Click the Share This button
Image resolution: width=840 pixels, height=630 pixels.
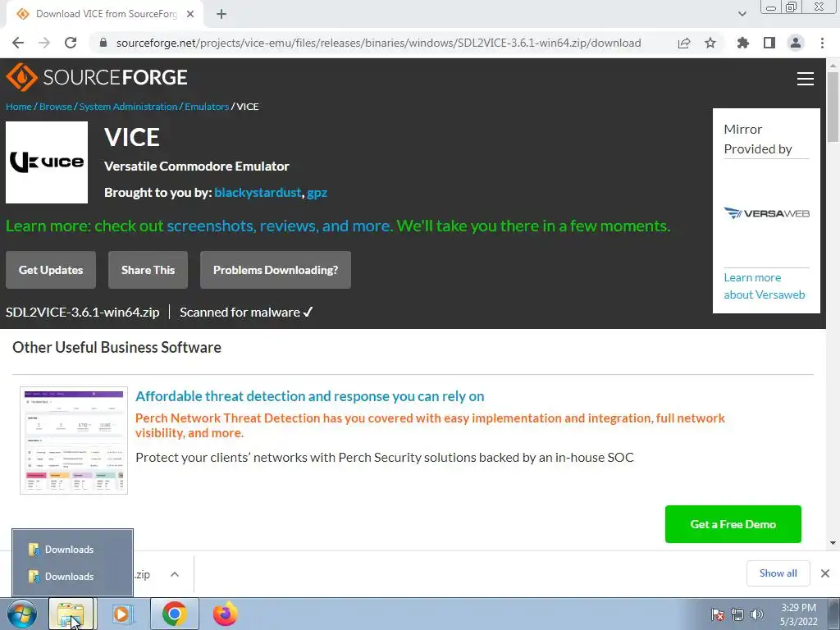click(148, 270)
